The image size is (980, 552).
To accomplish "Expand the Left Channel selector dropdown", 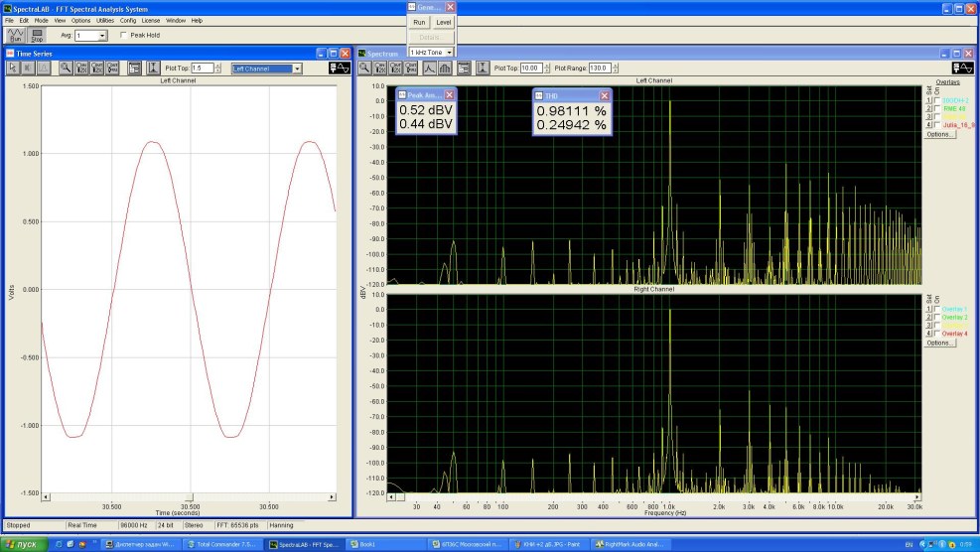I will (x=297, y=69).
